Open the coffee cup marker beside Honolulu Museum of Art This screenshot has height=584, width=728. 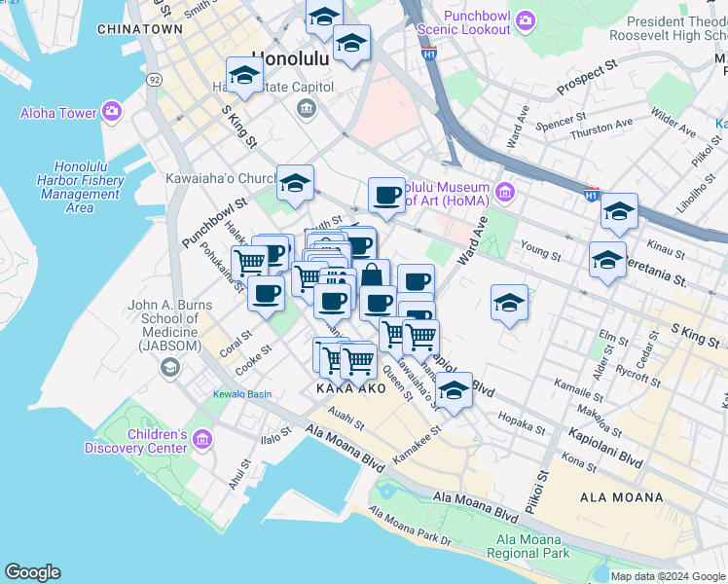[386, 199]
